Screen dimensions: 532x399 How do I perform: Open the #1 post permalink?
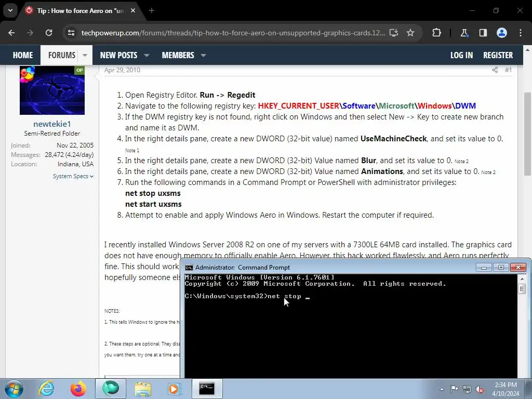pos(508,70)
